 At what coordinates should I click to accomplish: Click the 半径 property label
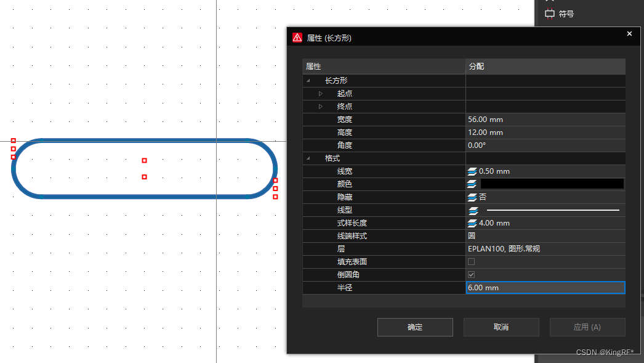pyautogui.click(x=345, y=288)
